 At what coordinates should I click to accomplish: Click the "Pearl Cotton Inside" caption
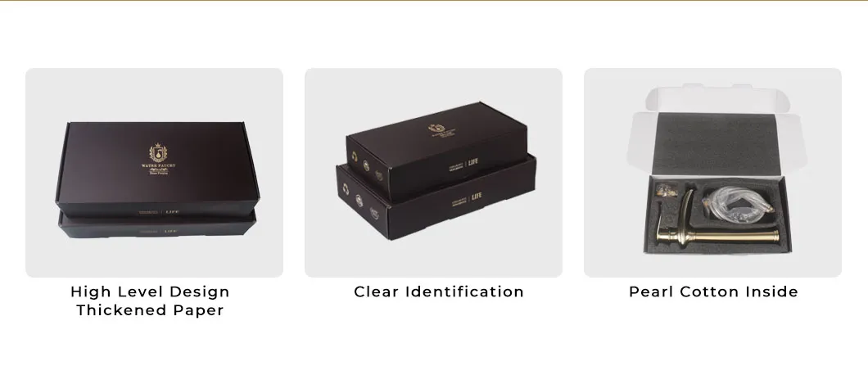pyautogui.click(x=713, y=292)
